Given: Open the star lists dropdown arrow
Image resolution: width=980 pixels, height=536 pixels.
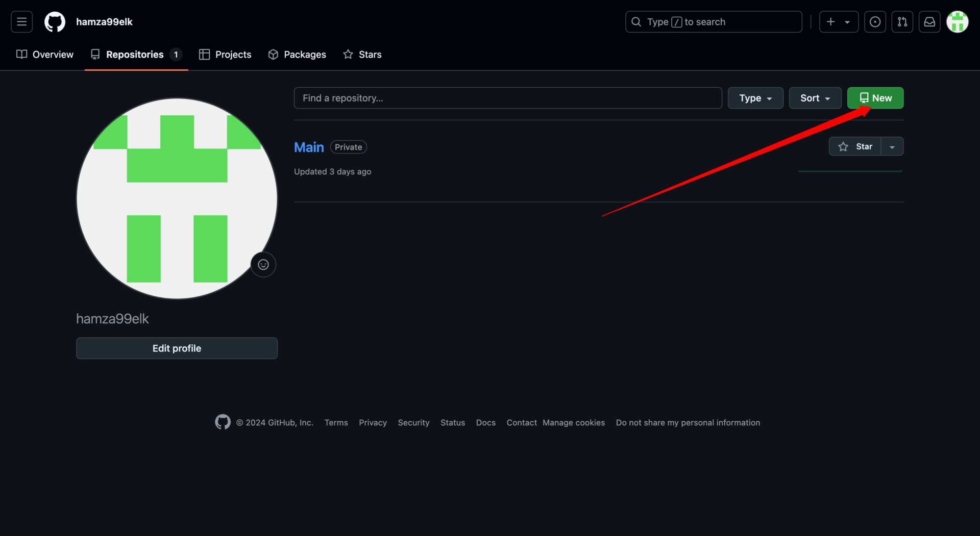Looking at the screenshot, I should [x=892, y=147].
